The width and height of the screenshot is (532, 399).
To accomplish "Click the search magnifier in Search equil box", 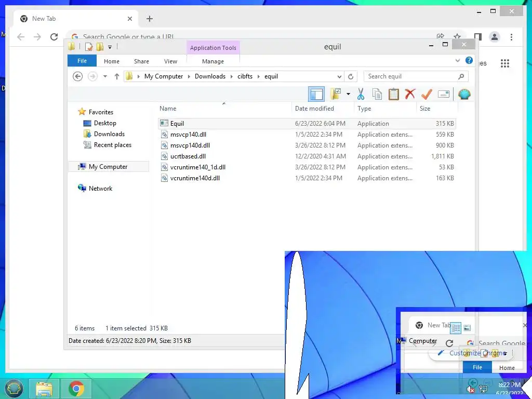I will (461, 76).
